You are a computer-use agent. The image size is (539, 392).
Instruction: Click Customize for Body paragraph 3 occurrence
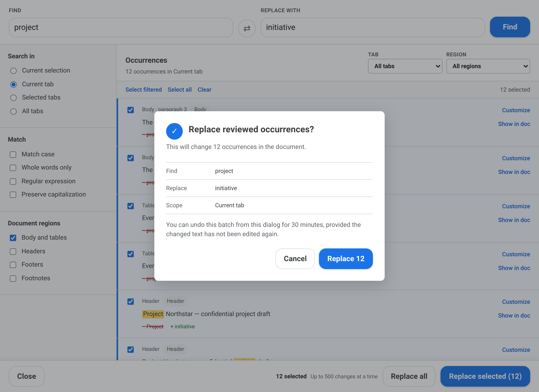point(516,110)
